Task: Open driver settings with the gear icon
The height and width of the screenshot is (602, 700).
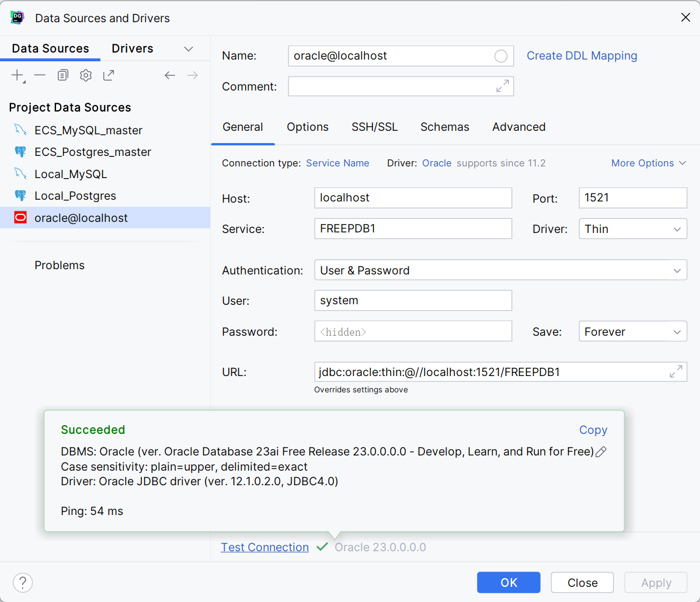Action: pyautogui.click(x=86, y=75)
